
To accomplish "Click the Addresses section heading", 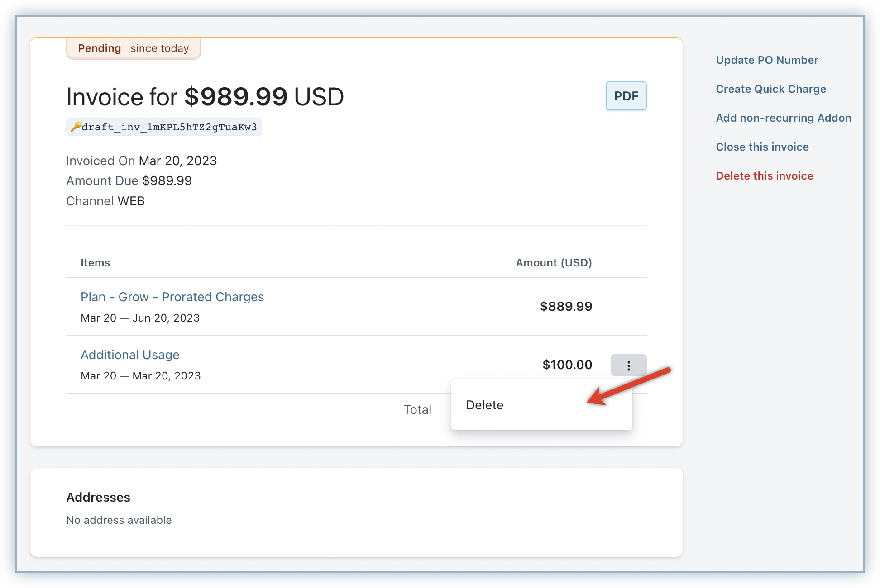I will click(x=98, y=497).
